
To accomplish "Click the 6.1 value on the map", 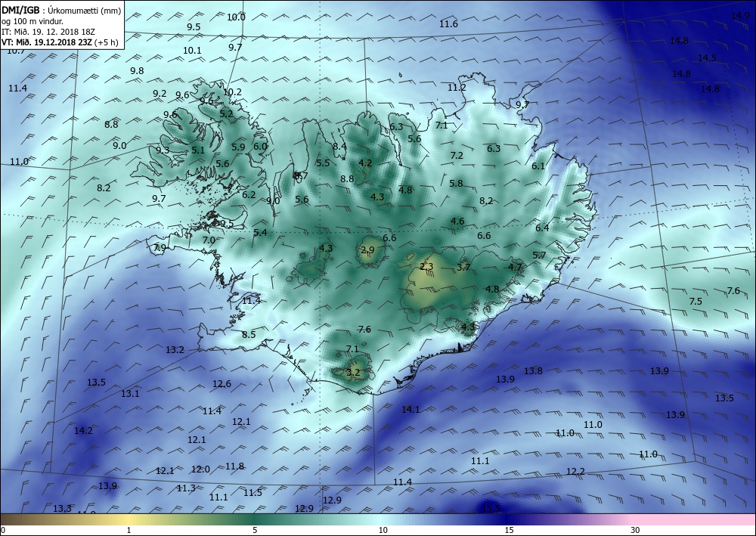I will pos(538,166).
